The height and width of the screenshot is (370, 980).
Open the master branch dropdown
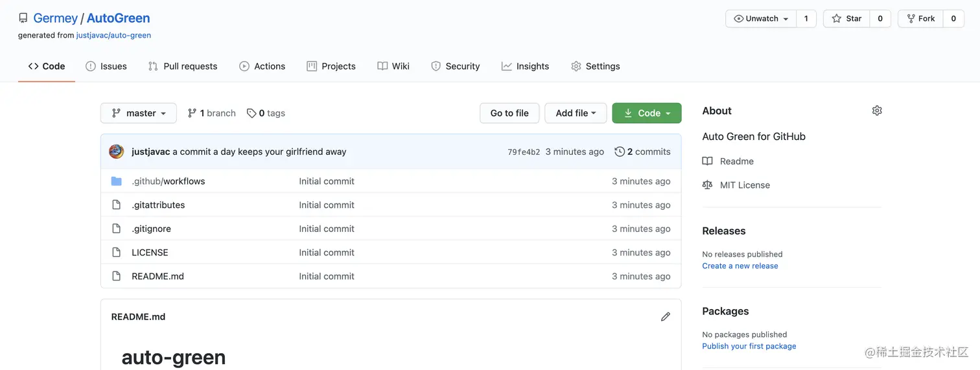tap(139, 113)
